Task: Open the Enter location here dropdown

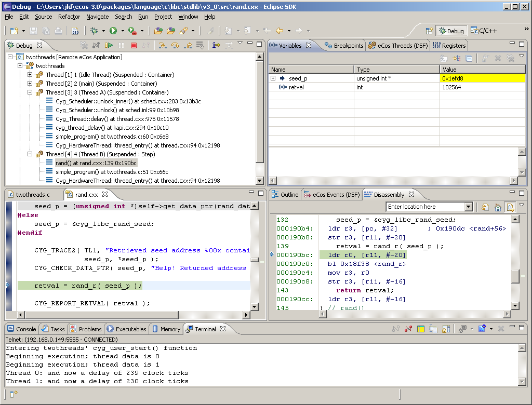Action: pos(469,207)
